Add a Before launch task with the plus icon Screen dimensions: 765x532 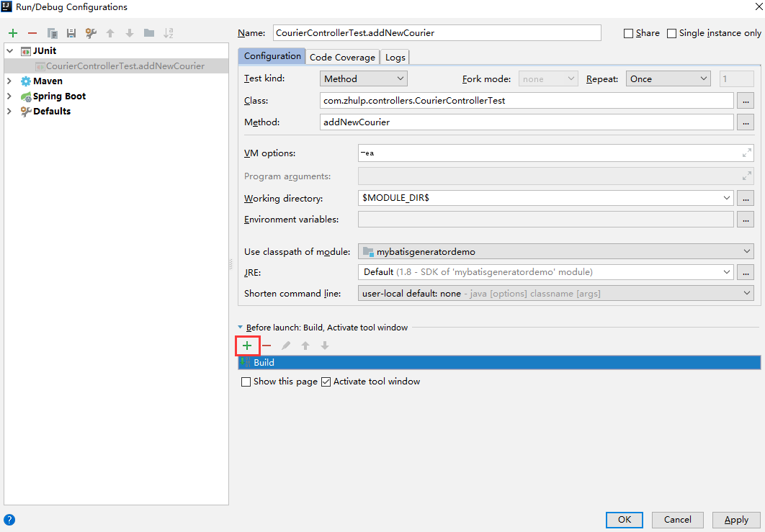click(x=247, y=346)
